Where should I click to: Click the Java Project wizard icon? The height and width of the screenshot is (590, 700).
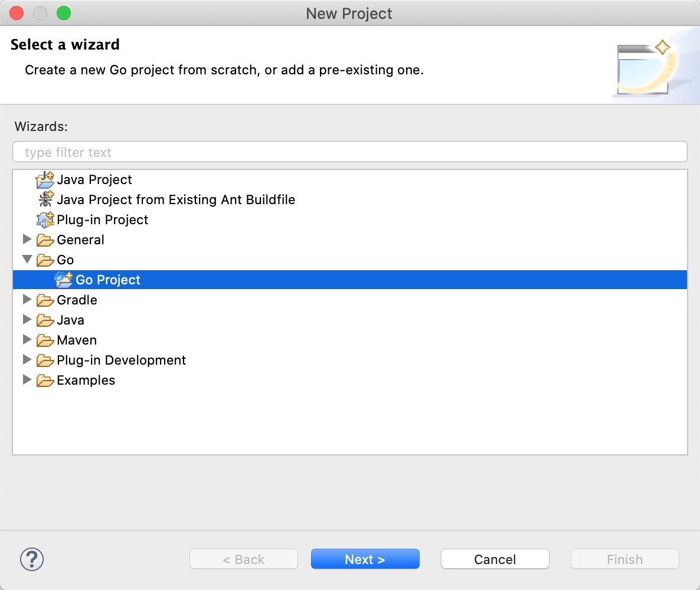(x=45, y=179)
